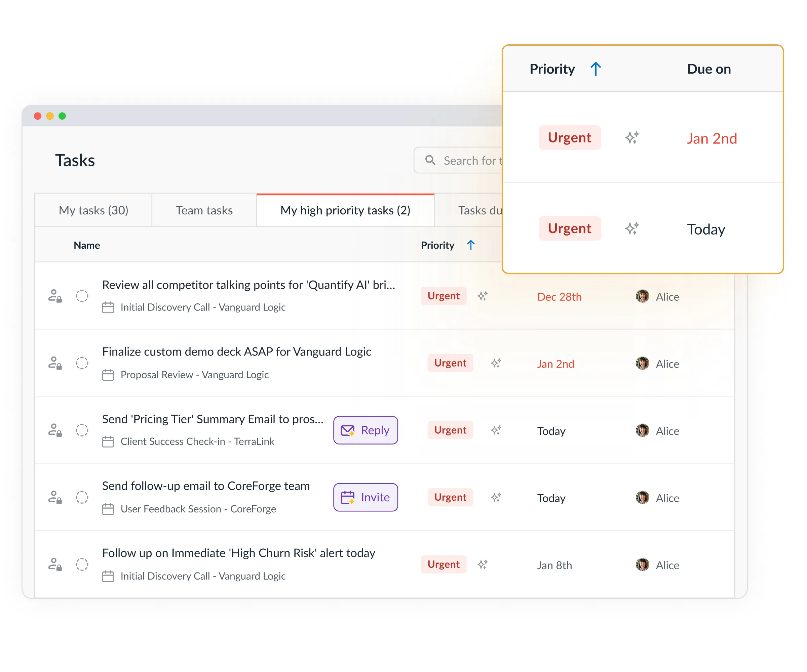Image resolution: width=807 pixels, height=672 pixels.
Task: Click red Urgent badge on Jan 8th row
Action: (444, 564)
